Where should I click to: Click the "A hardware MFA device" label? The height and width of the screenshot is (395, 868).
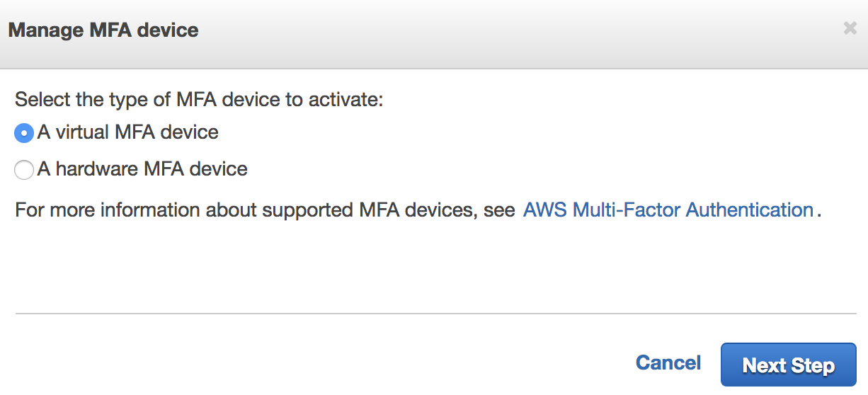[x=142, y=169]
